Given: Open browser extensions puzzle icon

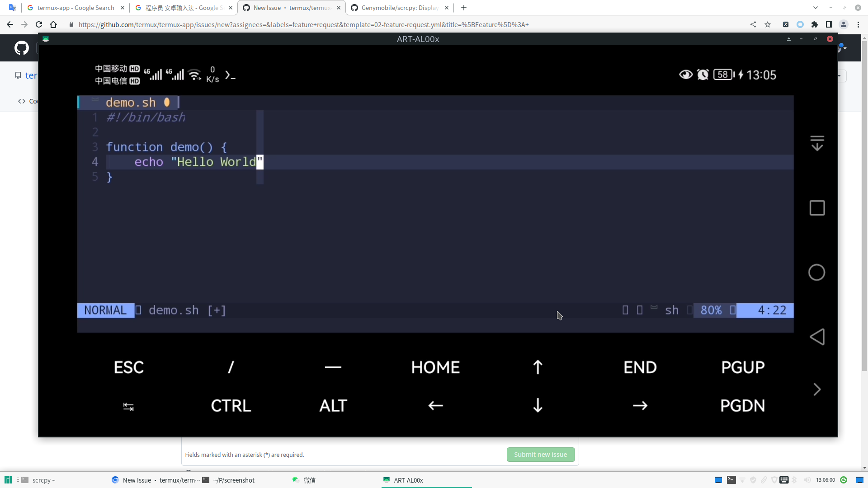Looking at the screenshot, I should (x=815, y=24).
